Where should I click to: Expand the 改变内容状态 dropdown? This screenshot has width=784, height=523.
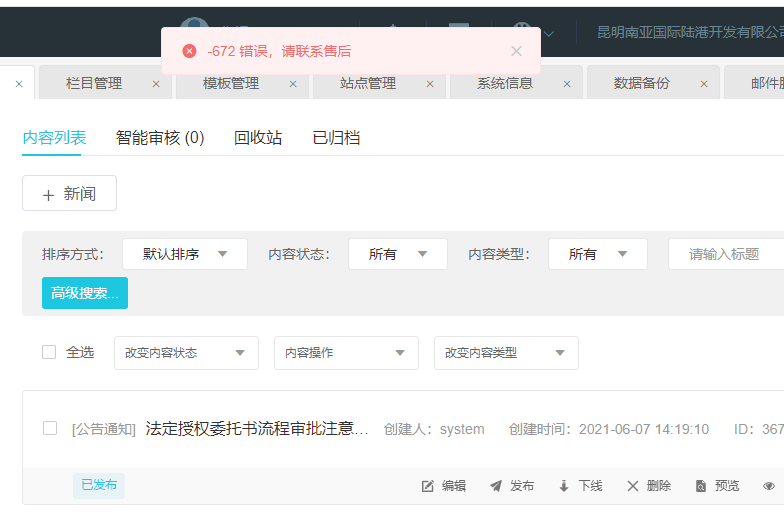point(186,353)
